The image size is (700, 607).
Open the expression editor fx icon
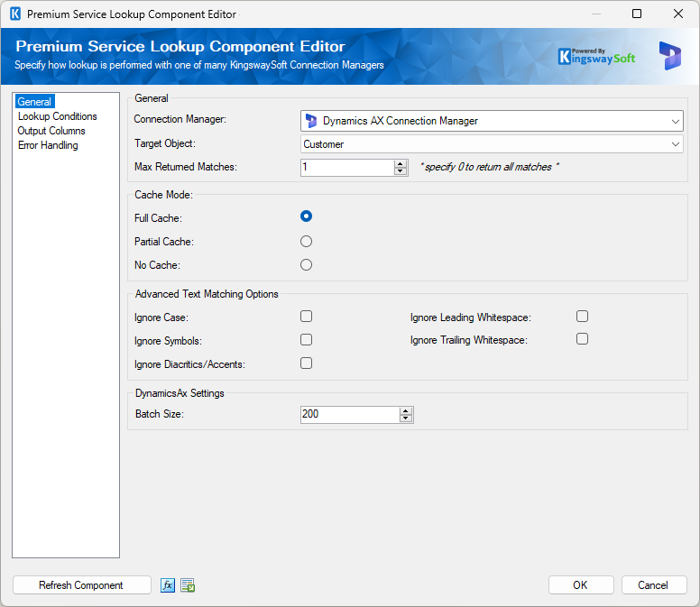coord(168,585)
